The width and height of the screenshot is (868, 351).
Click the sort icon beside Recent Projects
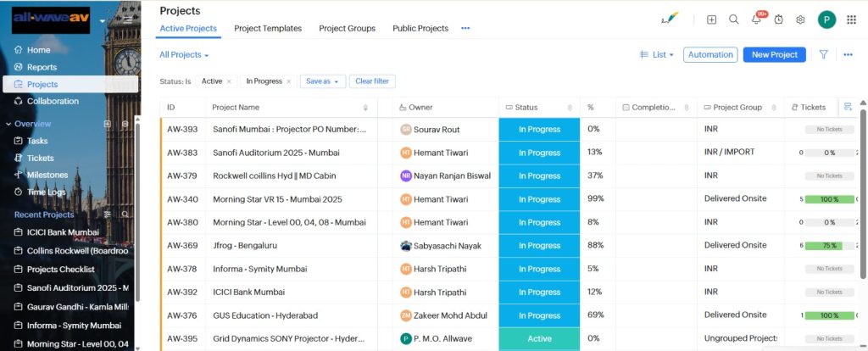point(108,214)
